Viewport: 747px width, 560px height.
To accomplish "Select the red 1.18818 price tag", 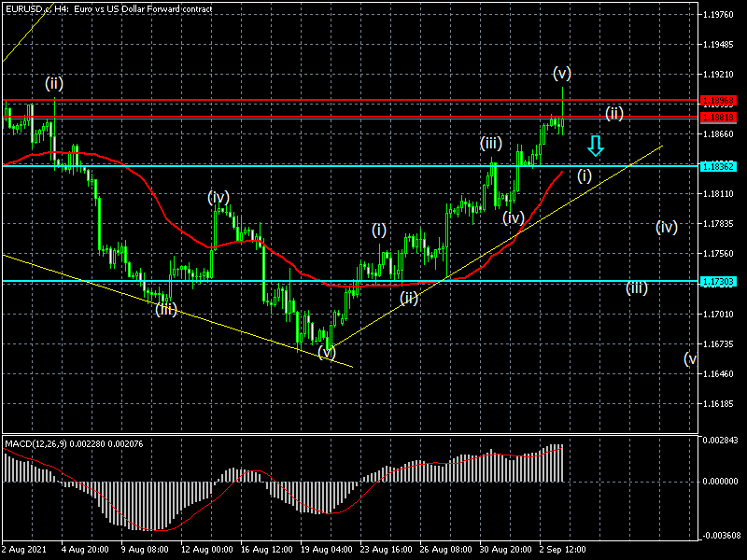I will (x=722, y=117).
